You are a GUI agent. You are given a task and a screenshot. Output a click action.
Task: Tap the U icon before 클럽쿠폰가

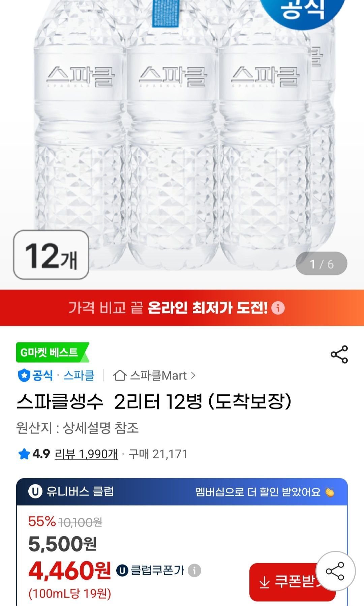122,570
